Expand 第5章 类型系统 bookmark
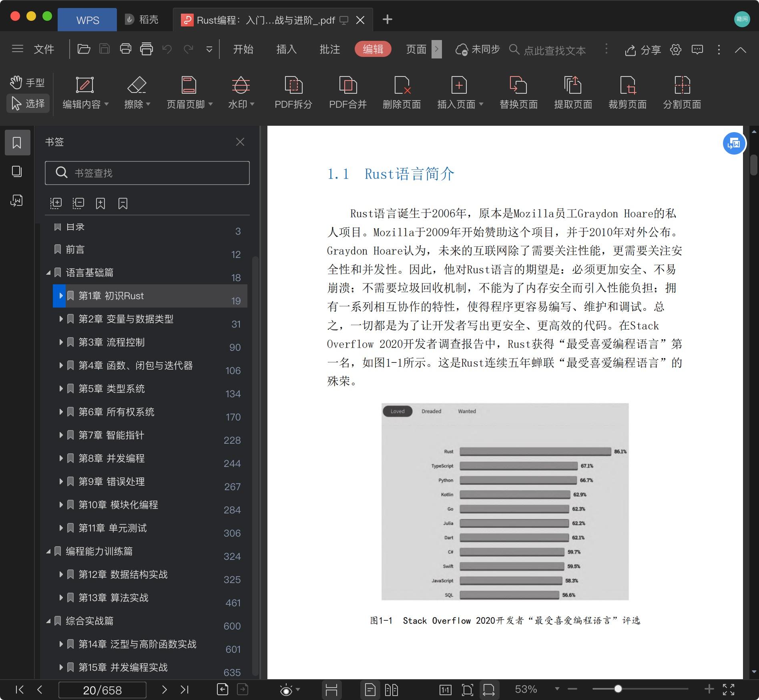Screen dimensions: 759x700 coord(61,389)
